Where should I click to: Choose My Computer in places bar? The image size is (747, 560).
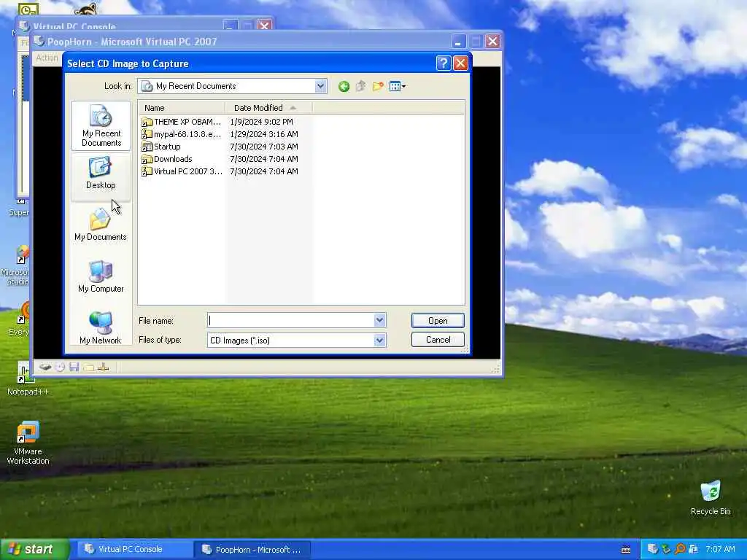tap(101, 276)
